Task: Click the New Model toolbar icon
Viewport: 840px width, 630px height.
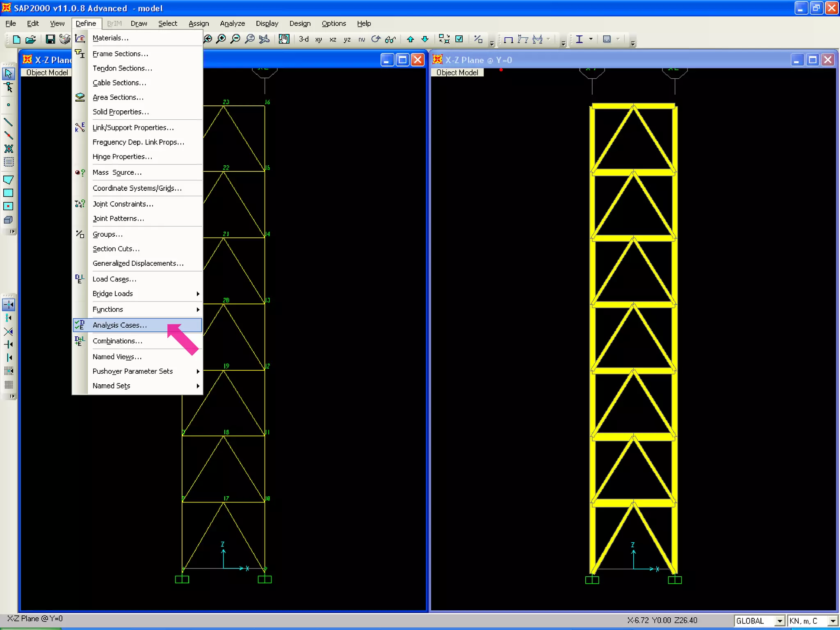Action: [x=16, y=39]
